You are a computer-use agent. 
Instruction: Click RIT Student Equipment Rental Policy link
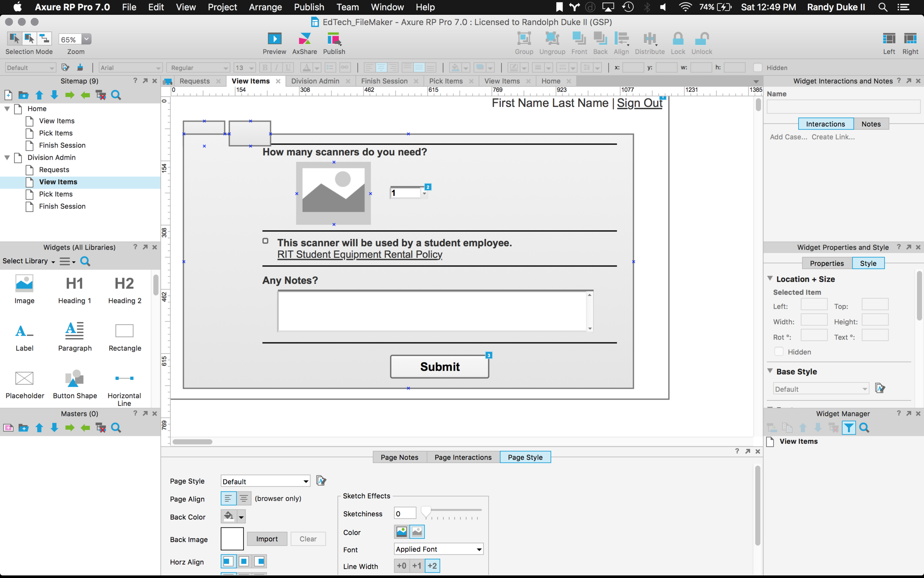pos(360,254)
